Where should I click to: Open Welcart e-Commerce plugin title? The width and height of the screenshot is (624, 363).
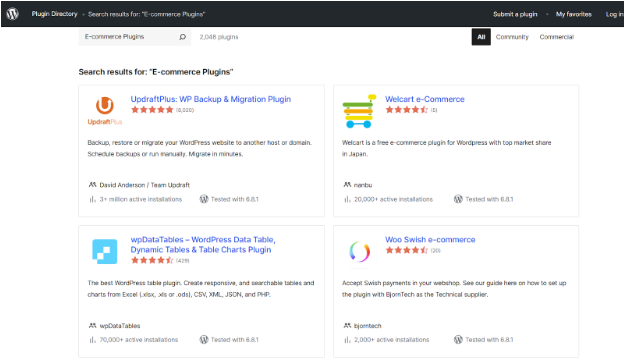(x=425, y=99)
